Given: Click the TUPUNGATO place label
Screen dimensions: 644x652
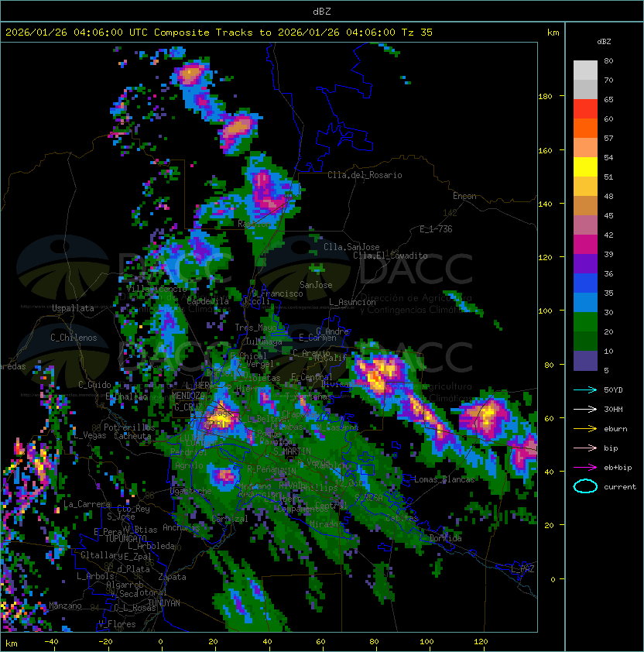Looking at the screenshot, I should (125, 538).
